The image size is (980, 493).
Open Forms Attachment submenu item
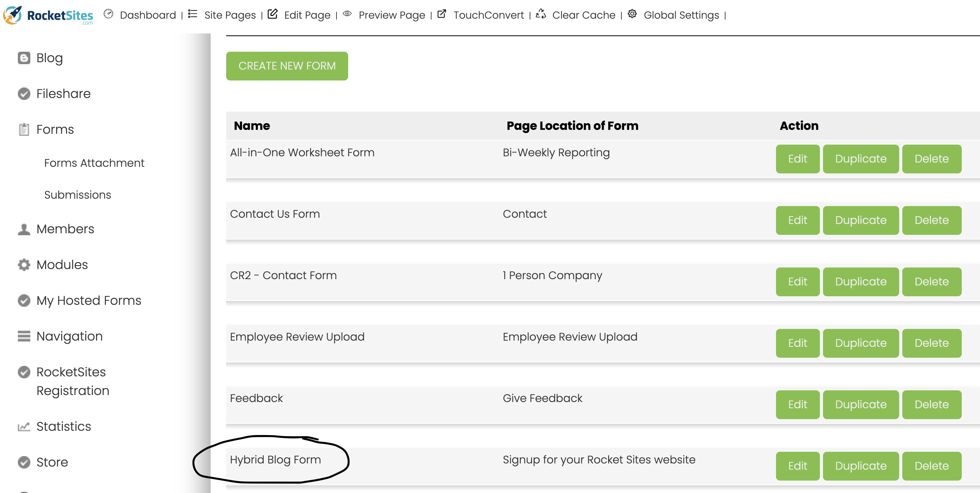94,163
